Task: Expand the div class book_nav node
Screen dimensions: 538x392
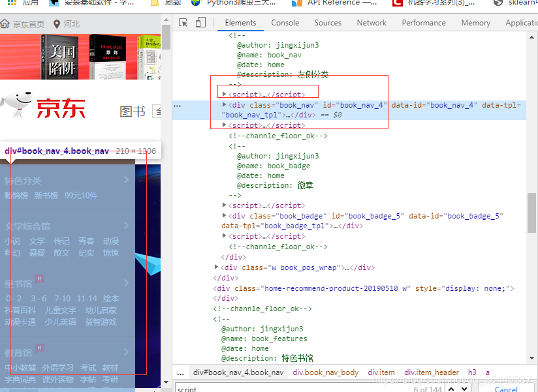Action: [x=225, y=104]
